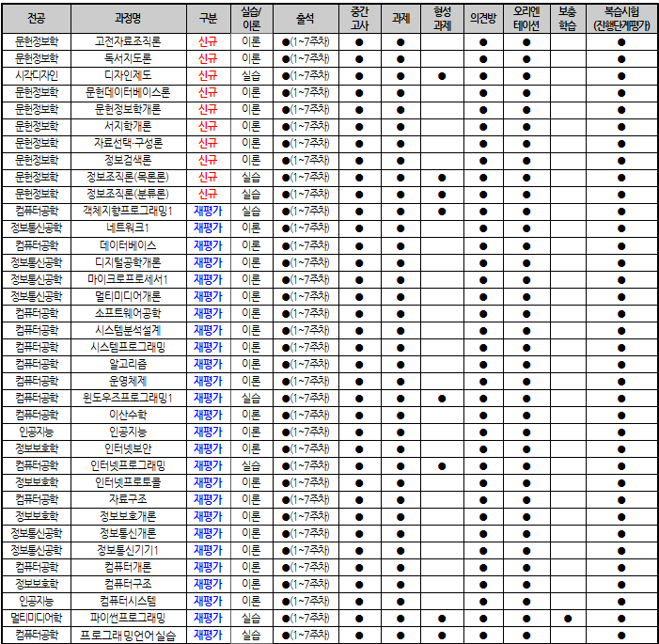
Task: Select the 소프트웨어공학 course cell
Action: click(x=128, y=314)
